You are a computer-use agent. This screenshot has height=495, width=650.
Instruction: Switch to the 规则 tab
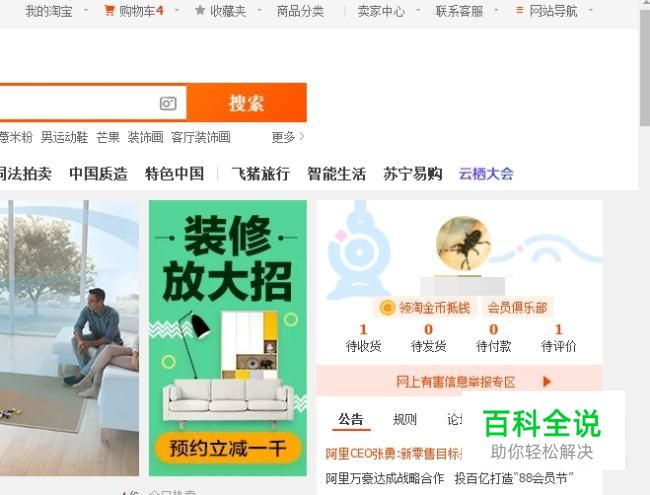click(405, 420)
